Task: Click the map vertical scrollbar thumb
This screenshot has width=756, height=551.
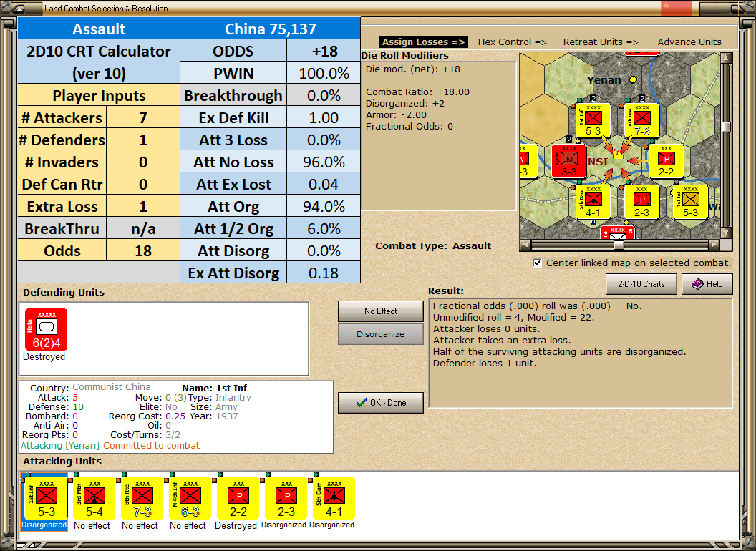Action: 726,127
